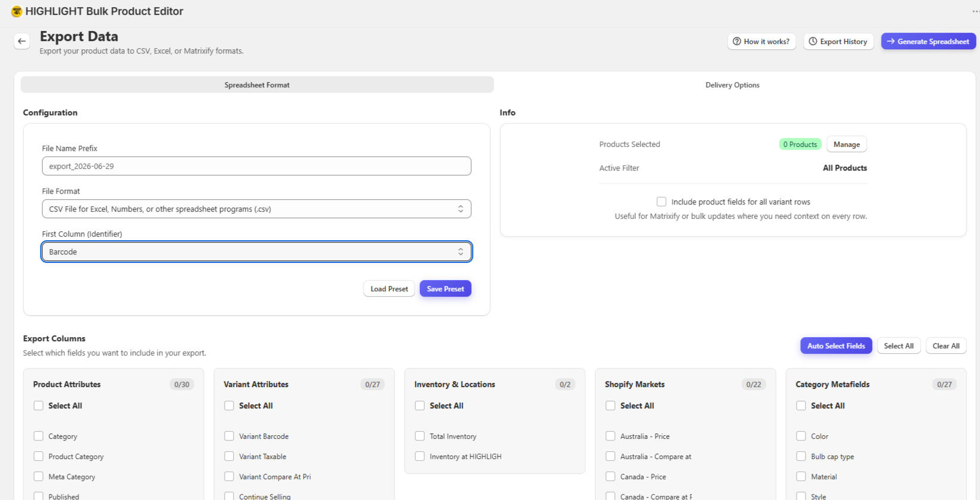Check the Style metafield checkbox
The width and height of the screenshot is (980, 500).
801,496
